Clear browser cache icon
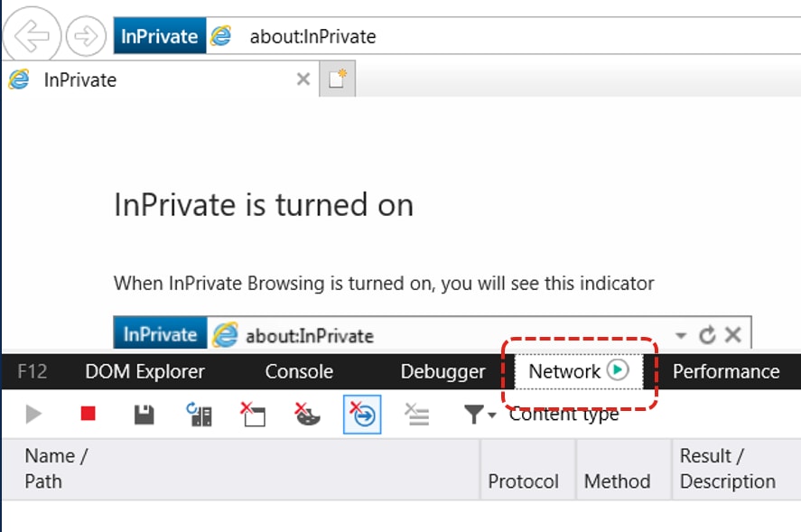801x532 pixels. 253,415
